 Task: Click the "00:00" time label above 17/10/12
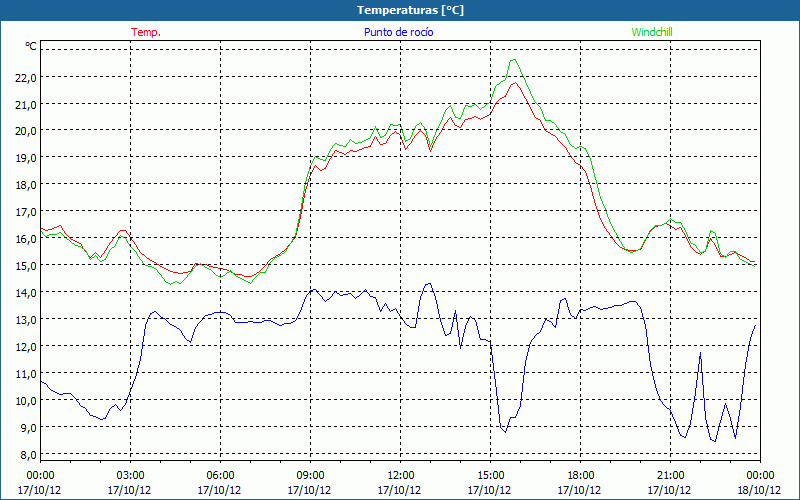pos(40,476)
